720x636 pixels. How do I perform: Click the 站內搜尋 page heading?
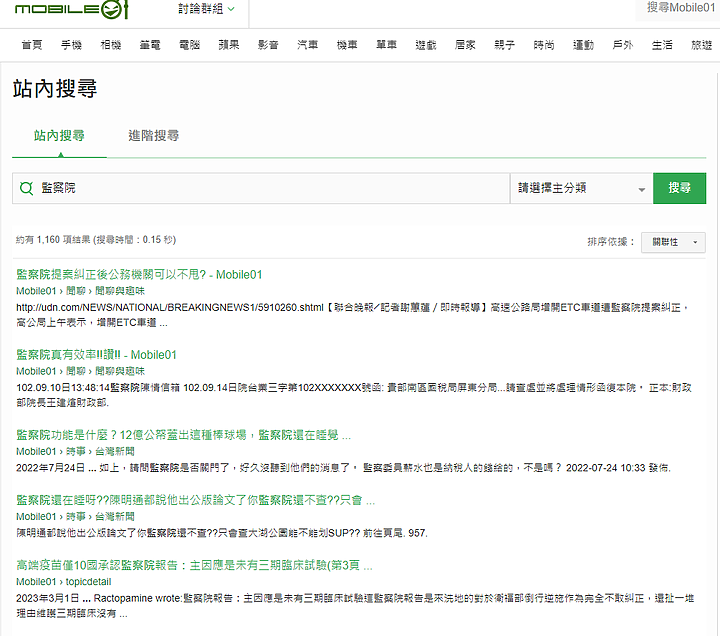click(55, 89)
